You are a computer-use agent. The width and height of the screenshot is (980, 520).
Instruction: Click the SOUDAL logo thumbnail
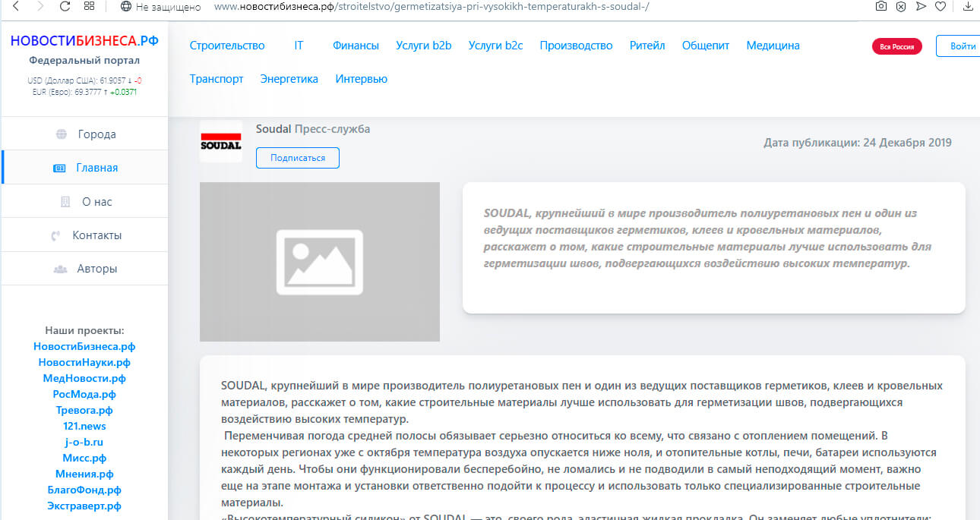[221, 141]
